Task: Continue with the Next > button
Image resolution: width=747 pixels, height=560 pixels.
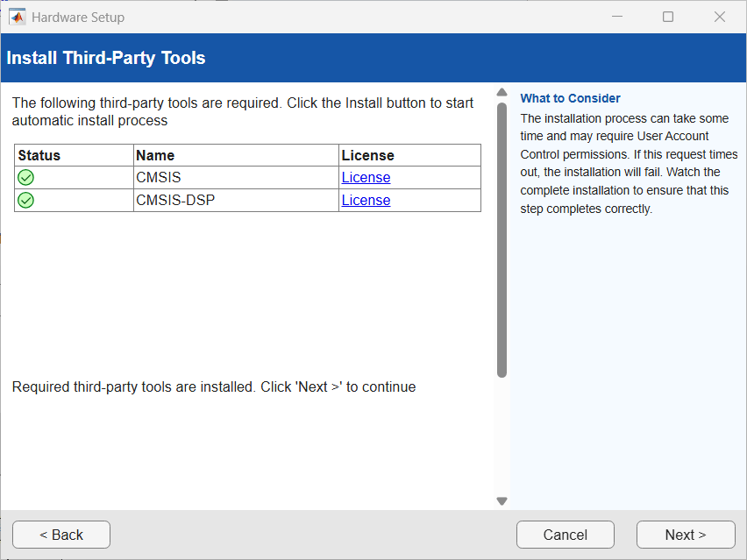Action: click(x=686, y=535)
